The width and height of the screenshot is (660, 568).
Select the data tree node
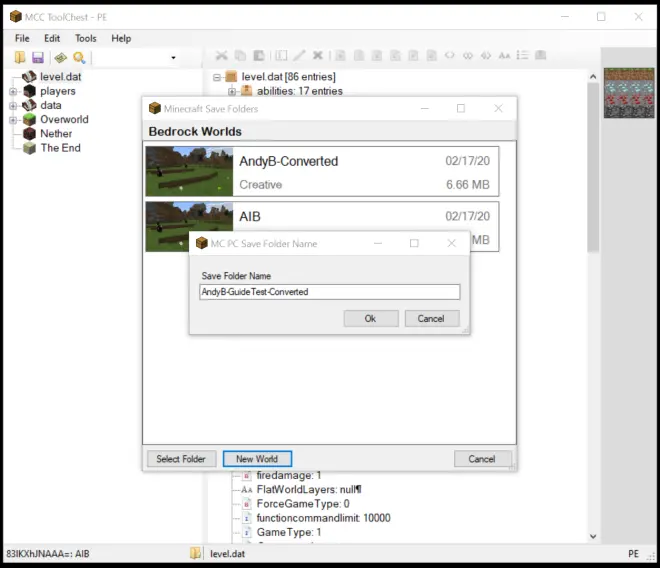coord(51,105)
